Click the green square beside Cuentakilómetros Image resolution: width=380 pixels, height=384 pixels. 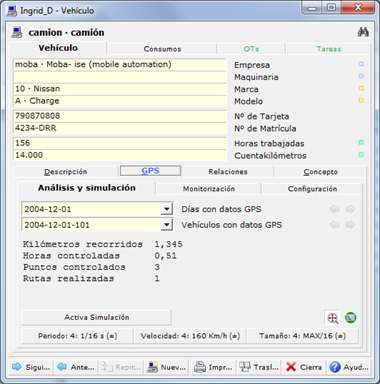tap(361, 155)
